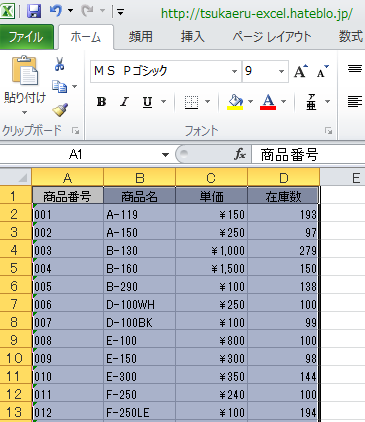365x422 pixels.
Task: Open the ページ レイアウト tab
Action: [x=272, y=36]
